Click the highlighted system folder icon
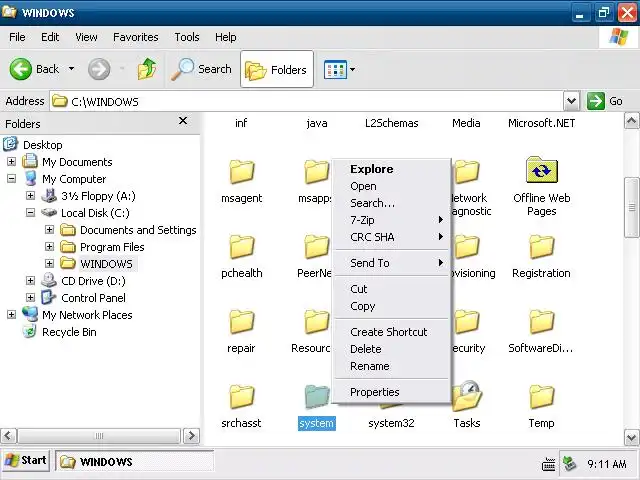This screenshot has width=640, height=480. click(x=317, y=397)
